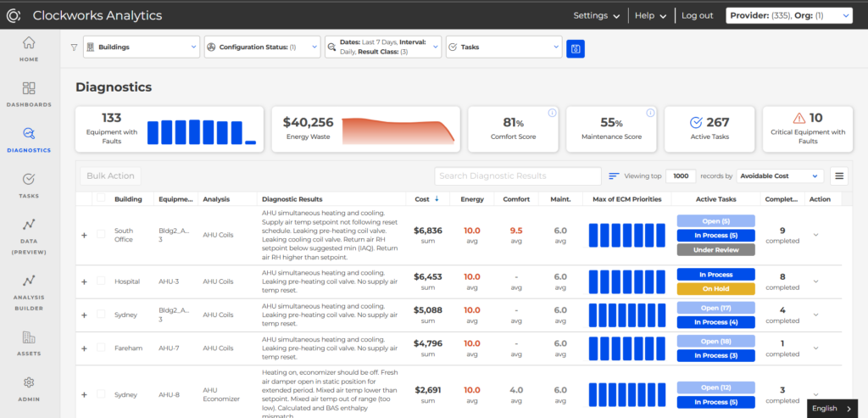
Task: Click the Equipment with Faults bar chart
Action: click(202, 132)
